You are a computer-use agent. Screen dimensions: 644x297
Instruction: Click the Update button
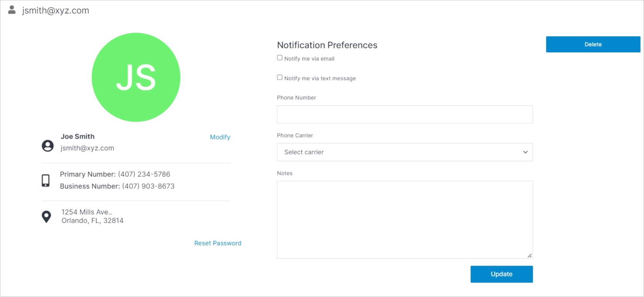tap(501, 274)
